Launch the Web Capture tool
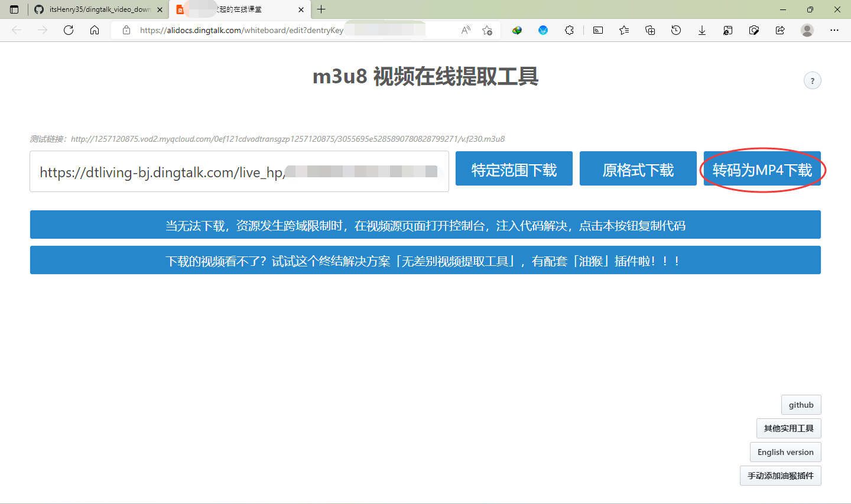 [754, 30]
